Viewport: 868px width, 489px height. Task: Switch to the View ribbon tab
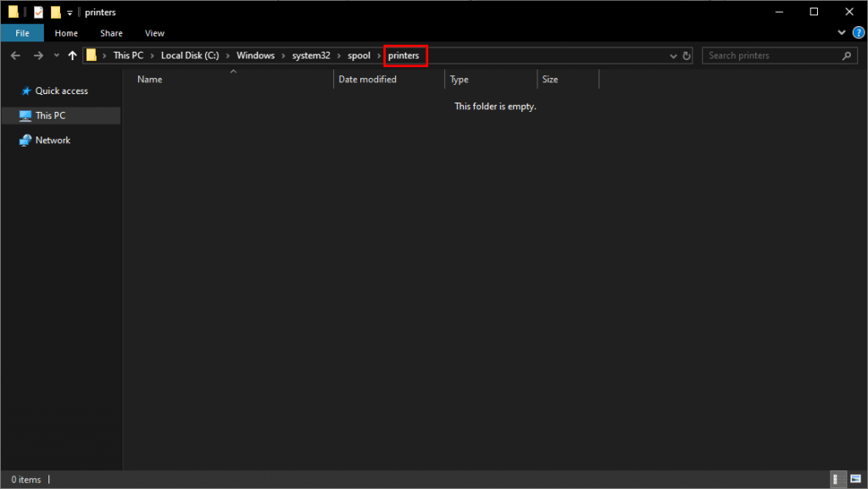pos(154,33)
